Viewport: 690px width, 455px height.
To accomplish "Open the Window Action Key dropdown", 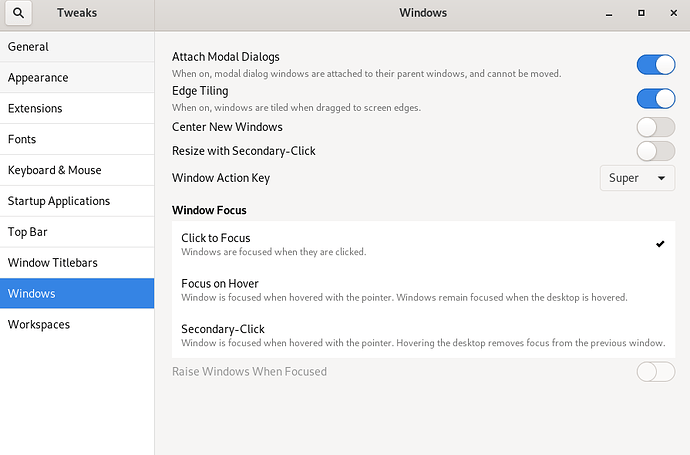I will 637,178.
